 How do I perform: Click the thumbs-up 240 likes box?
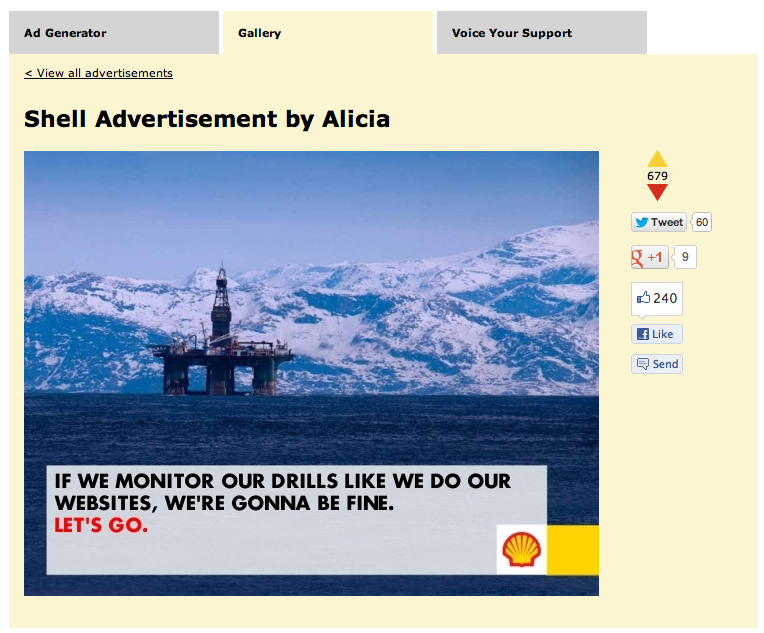pyautogui.click(x=656, y=298)
